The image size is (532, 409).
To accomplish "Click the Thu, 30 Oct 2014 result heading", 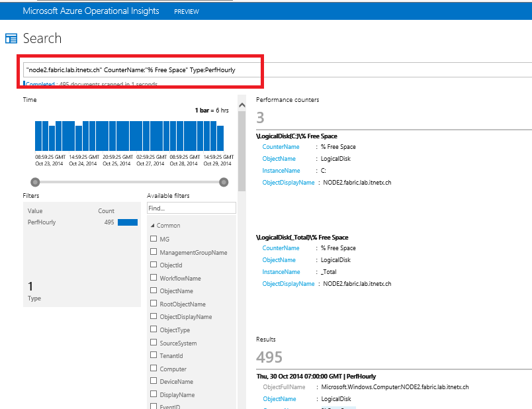I will (x=316, y=376).
